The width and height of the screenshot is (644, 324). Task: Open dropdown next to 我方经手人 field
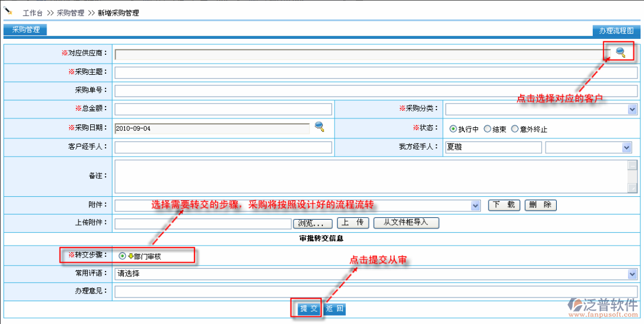(627, 147)
